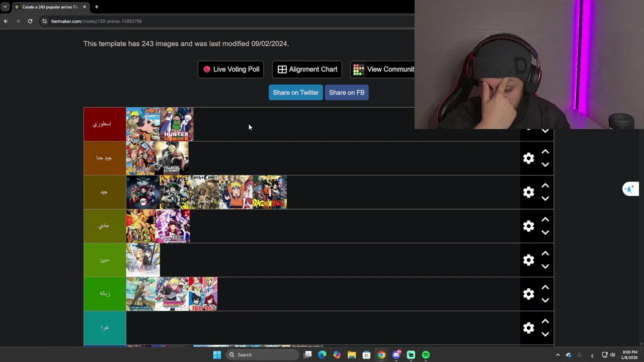The image size is (644, 362).
Task: Move the عادي tier up
Action: tap(545, 220)
